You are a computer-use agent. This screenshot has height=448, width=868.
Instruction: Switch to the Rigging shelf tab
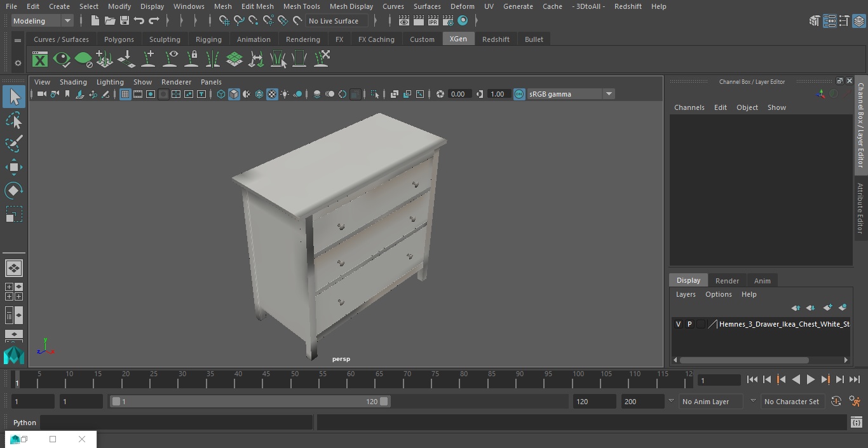(208, 39)
